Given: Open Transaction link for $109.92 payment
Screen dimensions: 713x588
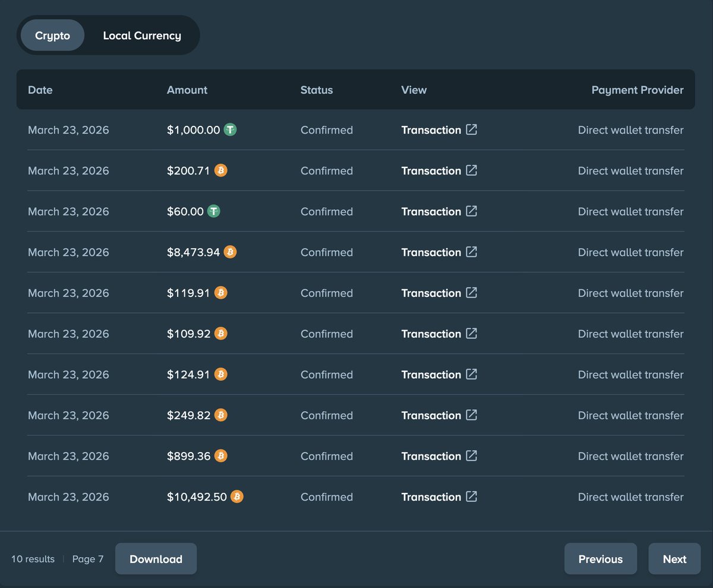Looking at the screenshot, I should tap(439, 334).
